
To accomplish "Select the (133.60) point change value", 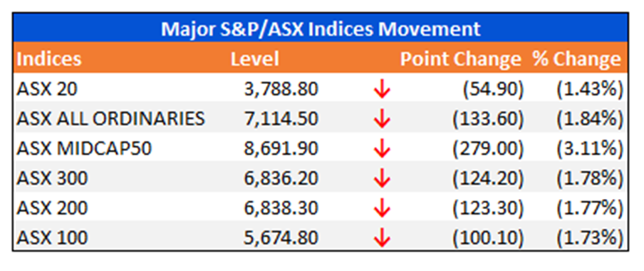I will pos(488,119).
